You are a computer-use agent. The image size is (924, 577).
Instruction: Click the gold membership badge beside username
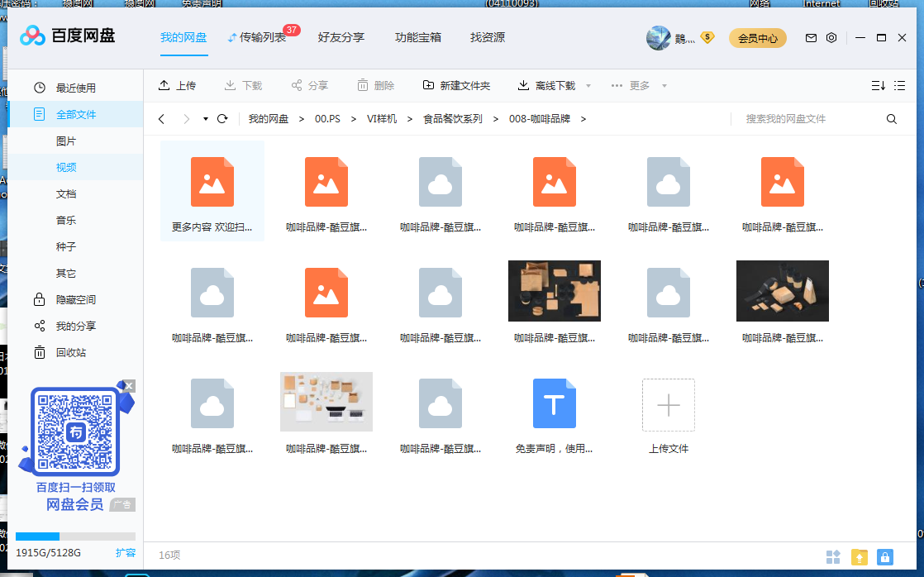tap(707, 38)
